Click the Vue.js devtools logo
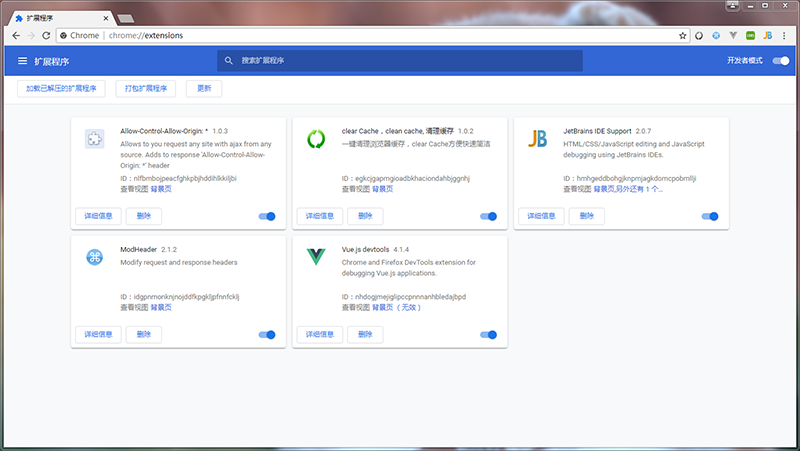Screen dimensions: 800x451 pos(316,257)
